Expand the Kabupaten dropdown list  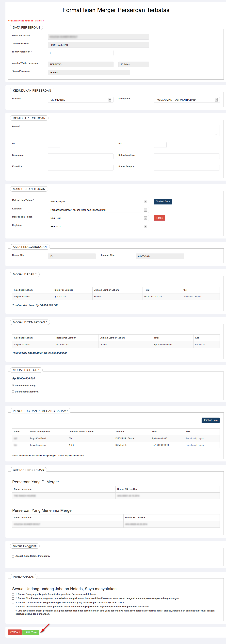pyautogui.click(x=187, y=100)
